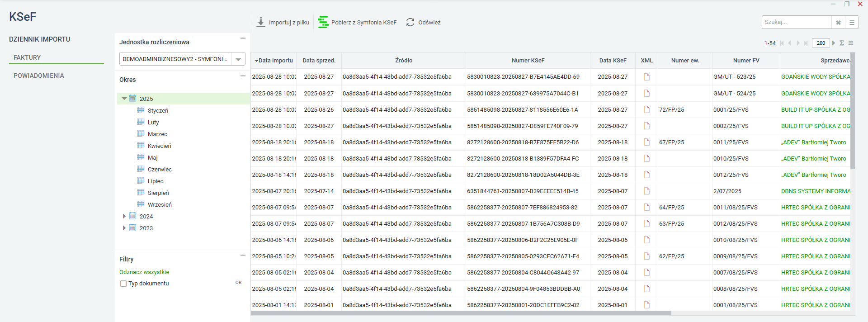This screenshot has height=322, width=868.
Task: Click the green Symfonia KSeF logo icon
Action: click(x=323, y=22)
